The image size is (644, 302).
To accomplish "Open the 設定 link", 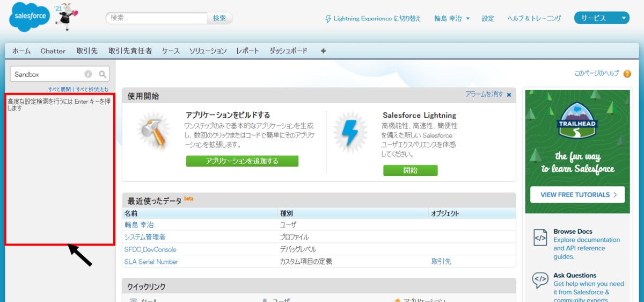I will point(488,18).
